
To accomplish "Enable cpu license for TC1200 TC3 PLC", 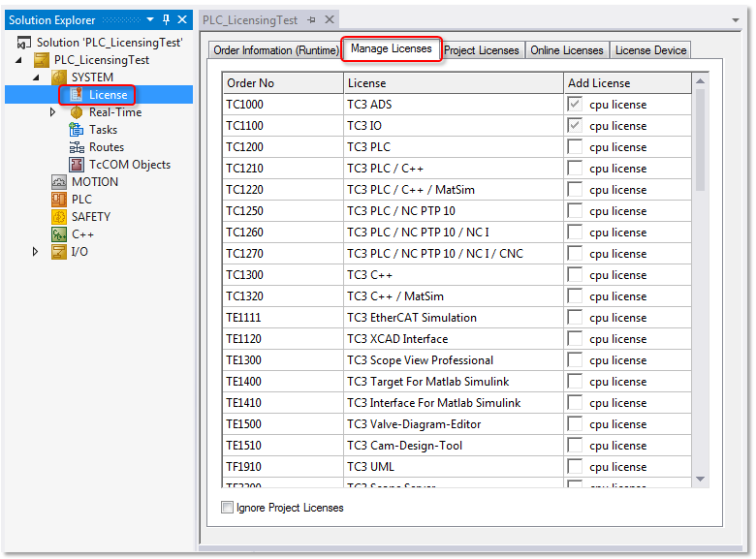I will [x=575, y=146].
